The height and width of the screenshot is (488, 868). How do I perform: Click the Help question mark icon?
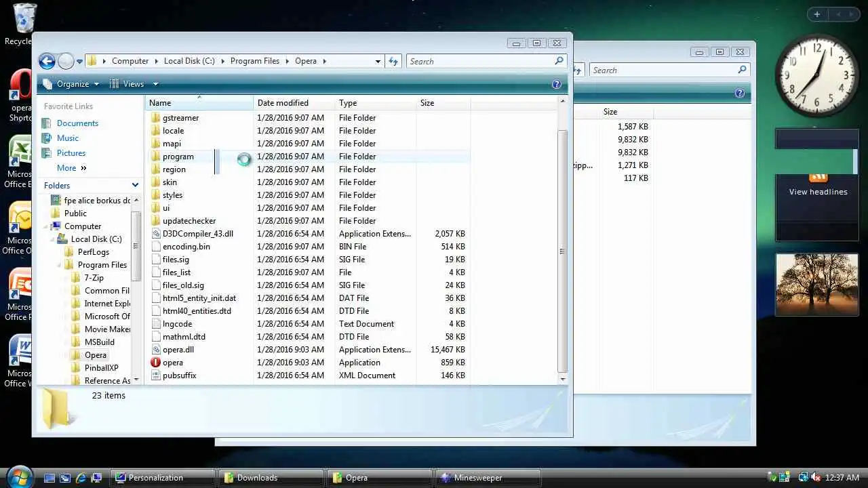557,84
